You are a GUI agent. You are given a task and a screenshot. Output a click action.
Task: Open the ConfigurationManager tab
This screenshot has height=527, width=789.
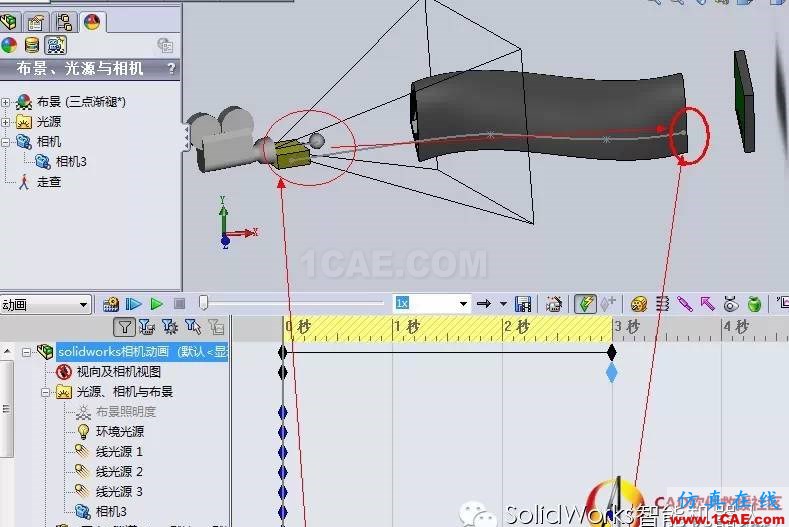tap(64, 22)
